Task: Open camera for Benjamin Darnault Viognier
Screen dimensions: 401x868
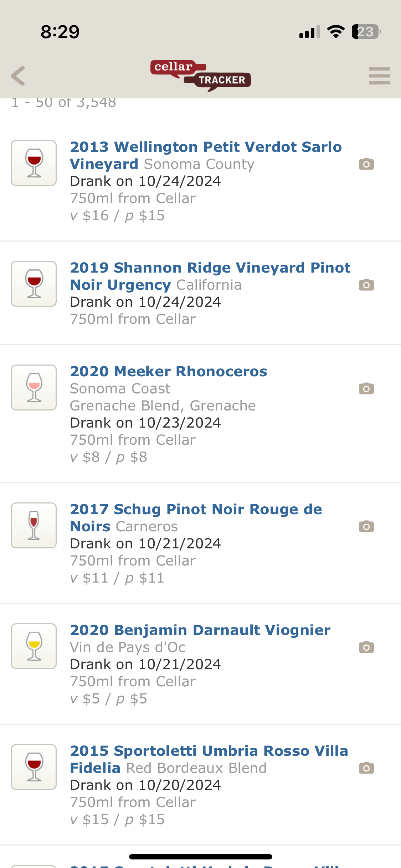Action: 366,647
